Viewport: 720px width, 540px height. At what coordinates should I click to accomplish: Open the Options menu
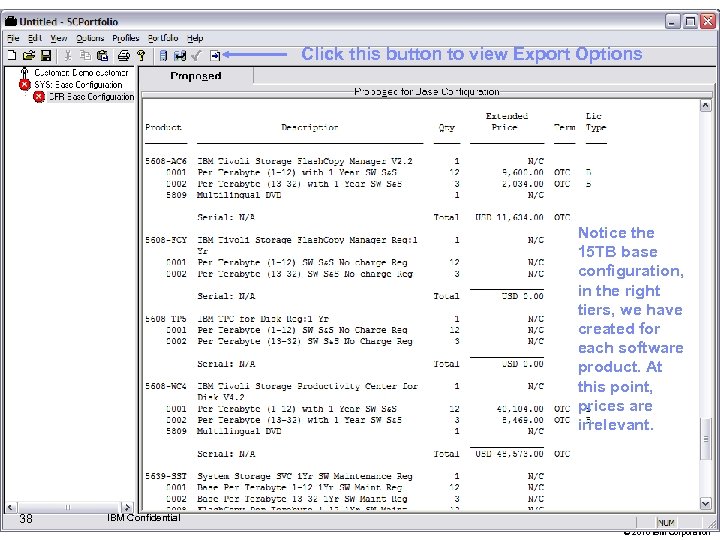(x=90, y=38)
